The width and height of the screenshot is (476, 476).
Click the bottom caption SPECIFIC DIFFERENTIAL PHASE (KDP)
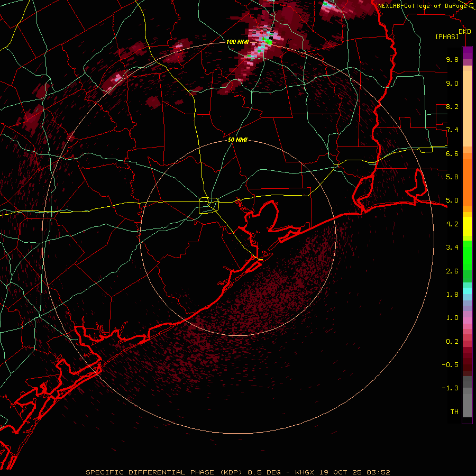click(x=164, y=472)
